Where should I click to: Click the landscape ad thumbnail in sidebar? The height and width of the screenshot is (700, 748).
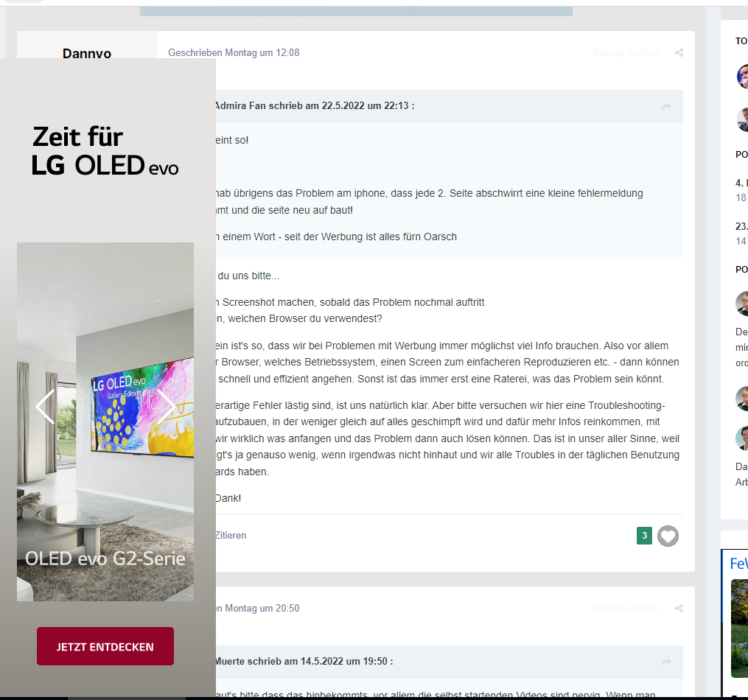[x=739, y=628]
